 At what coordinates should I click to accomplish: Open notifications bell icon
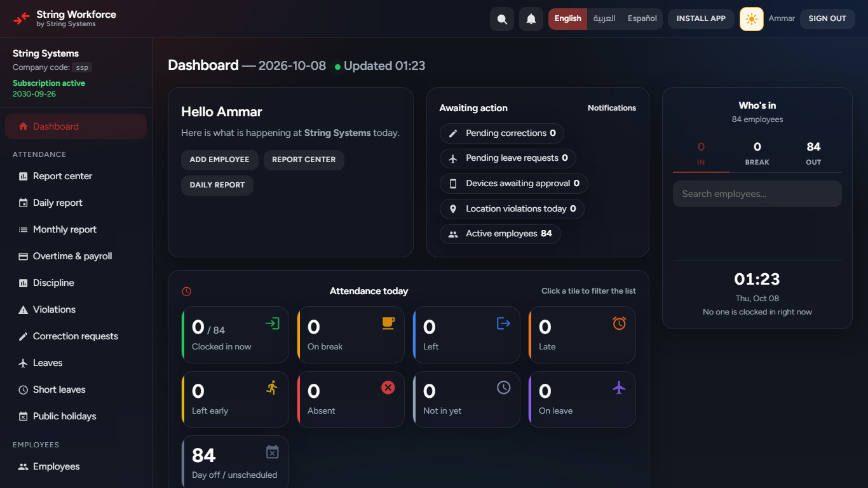[x=531, y=19]
